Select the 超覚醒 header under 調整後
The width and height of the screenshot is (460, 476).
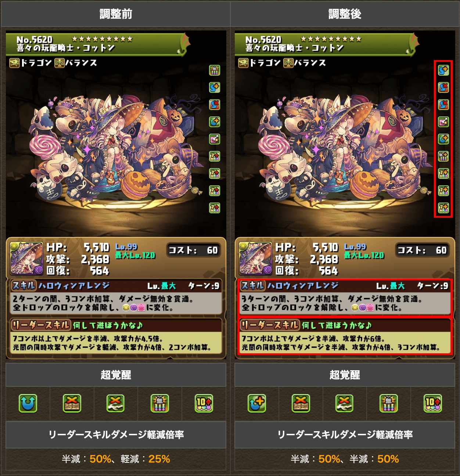tap(345, 375)
